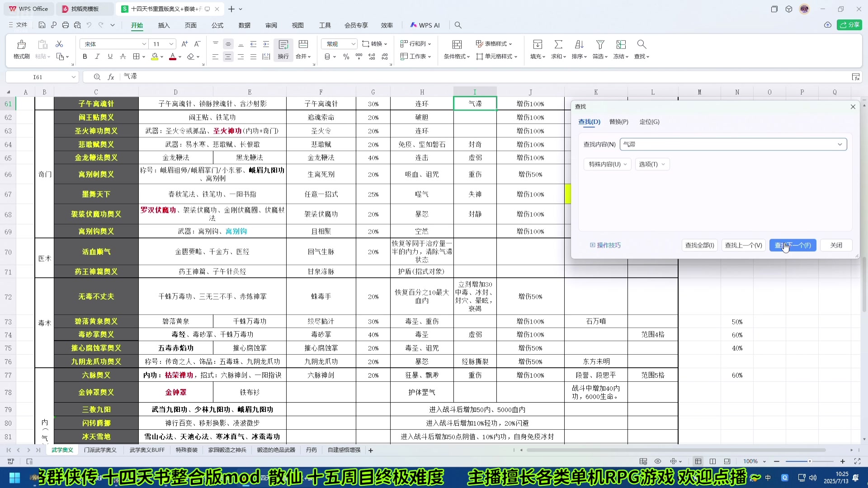
Task: Click the save icon in quick access bar
Action: 42,25
